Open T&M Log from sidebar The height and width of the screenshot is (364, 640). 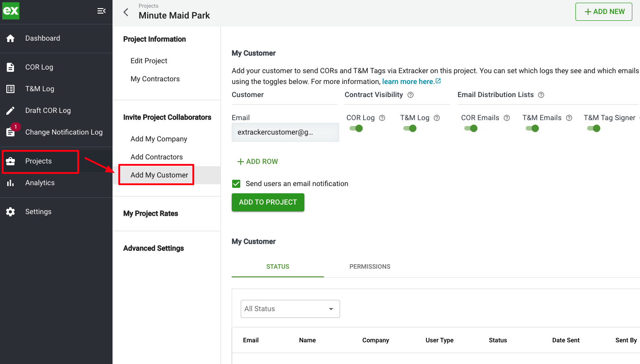pyautogui.click(x=40, y=89)
